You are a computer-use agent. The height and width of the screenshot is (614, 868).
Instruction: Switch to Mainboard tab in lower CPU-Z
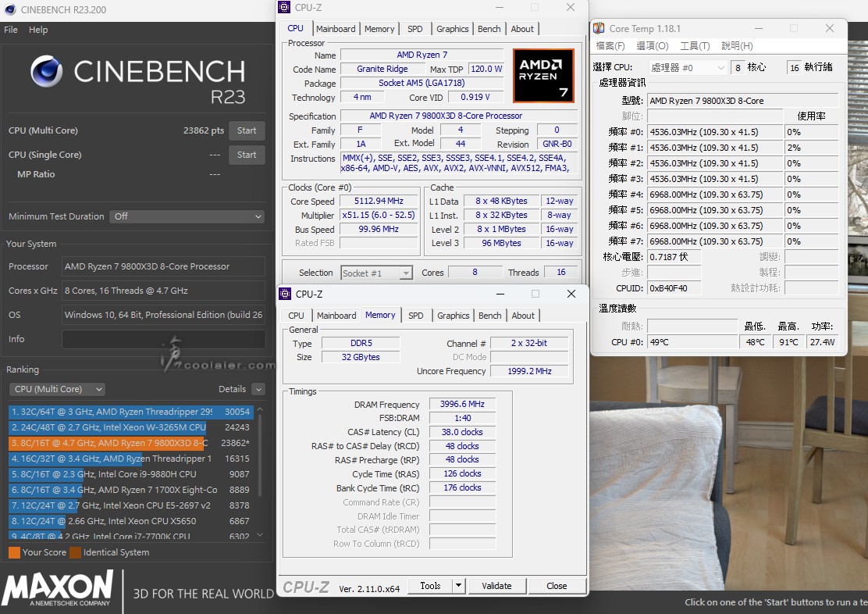pos(336,316)
